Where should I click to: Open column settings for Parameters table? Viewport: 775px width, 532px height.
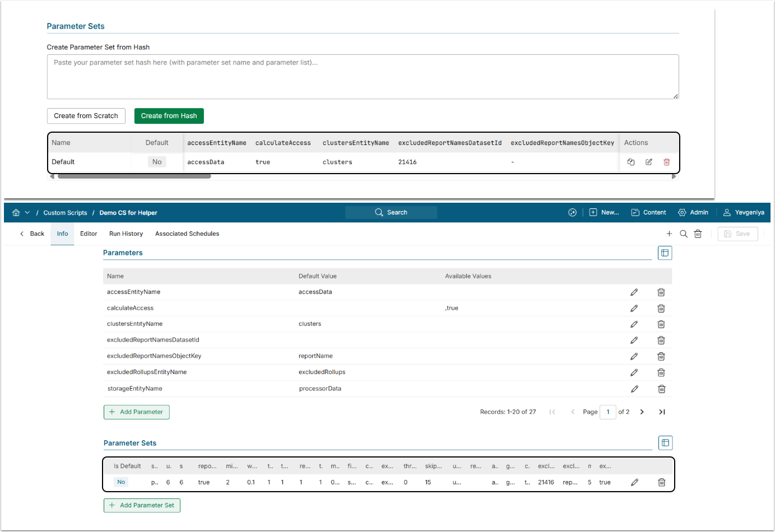click(665, 253)
